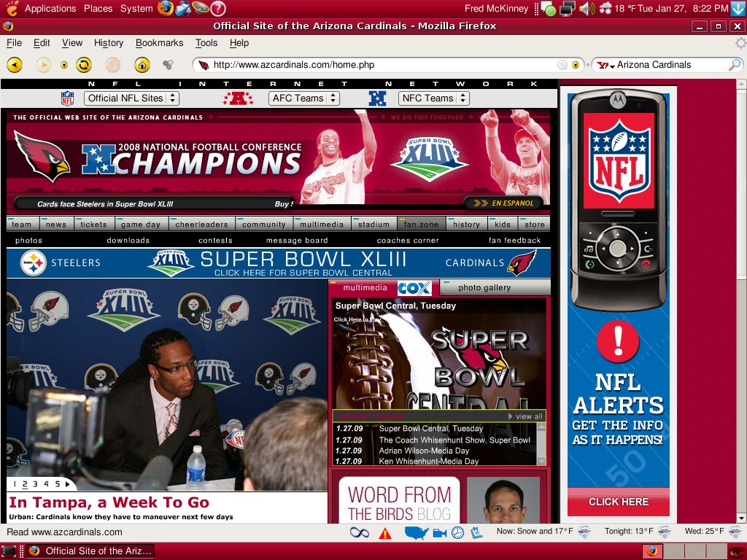Click the NFC logo icon
This screenshot has height=560, width=747.
377,98
